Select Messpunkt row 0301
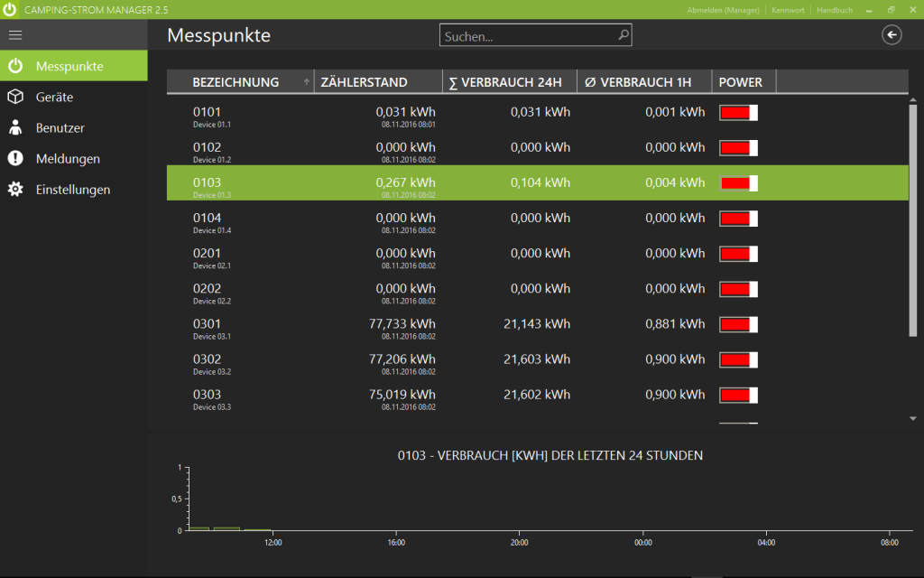 pos(538,324)
